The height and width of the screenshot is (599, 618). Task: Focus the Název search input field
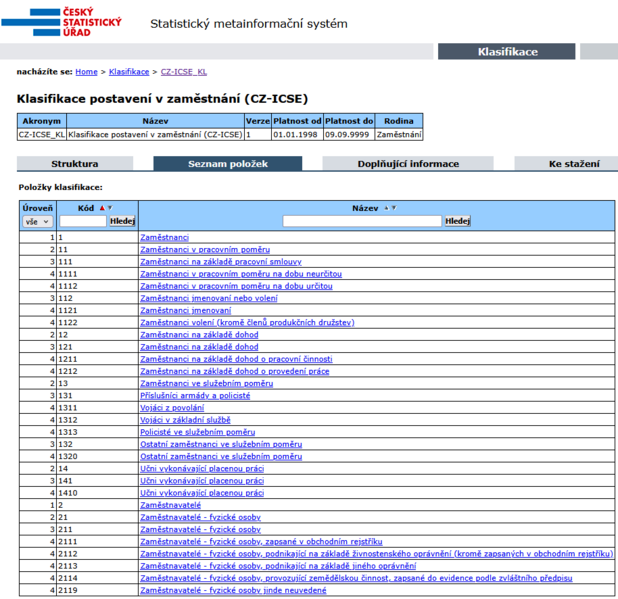pos(362,221)
